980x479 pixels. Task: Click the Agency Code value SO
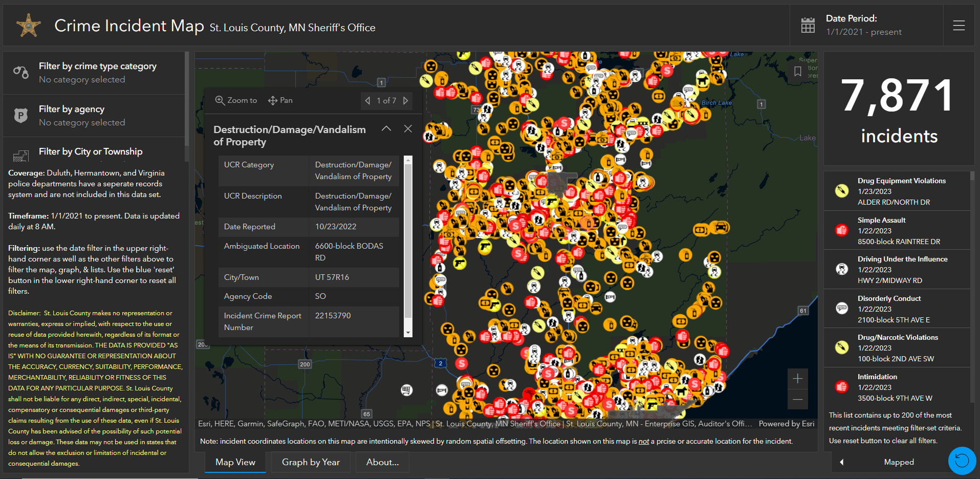(x=320, y=296)
